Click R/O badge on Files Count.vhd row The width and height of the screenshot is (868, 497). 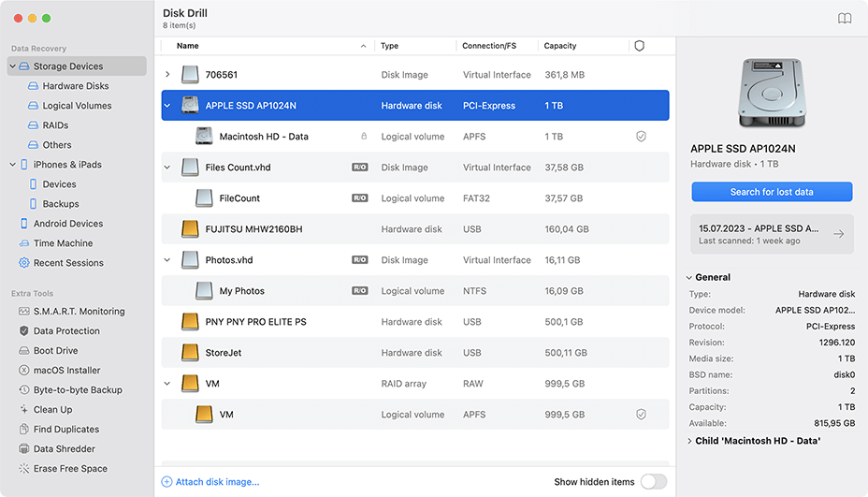360,167
